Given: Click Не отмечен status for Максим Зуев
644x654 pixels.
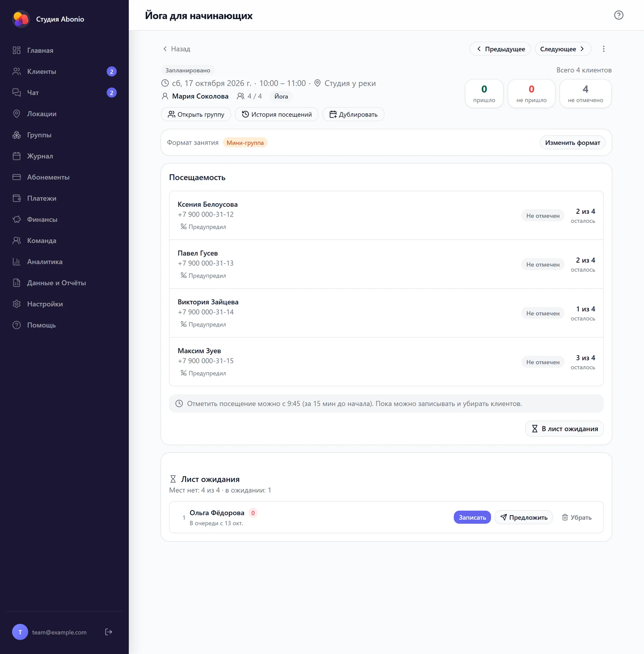Looking at the screenshot, I should coord(543,362).
